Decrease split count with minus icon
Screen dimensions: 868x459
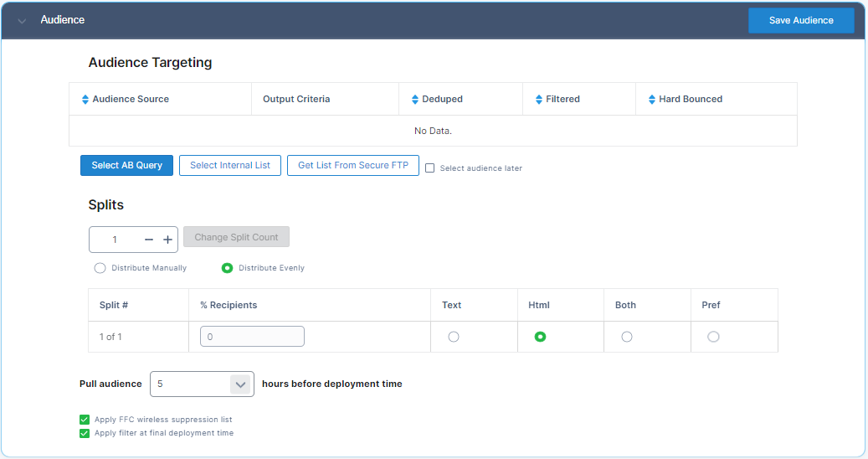pos(149,240)
